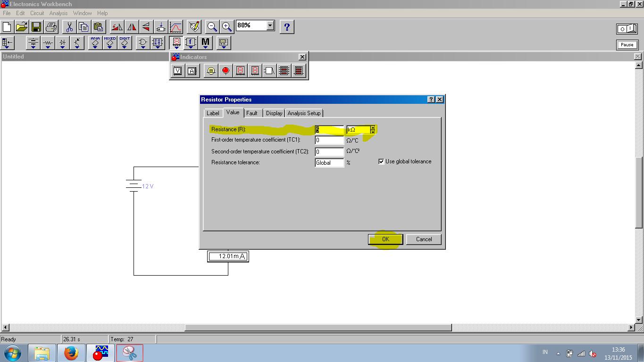Screen dimensions: 644x362
Task: Pick the voltmeter from the Indicators palette
Action: coord(178,71)
